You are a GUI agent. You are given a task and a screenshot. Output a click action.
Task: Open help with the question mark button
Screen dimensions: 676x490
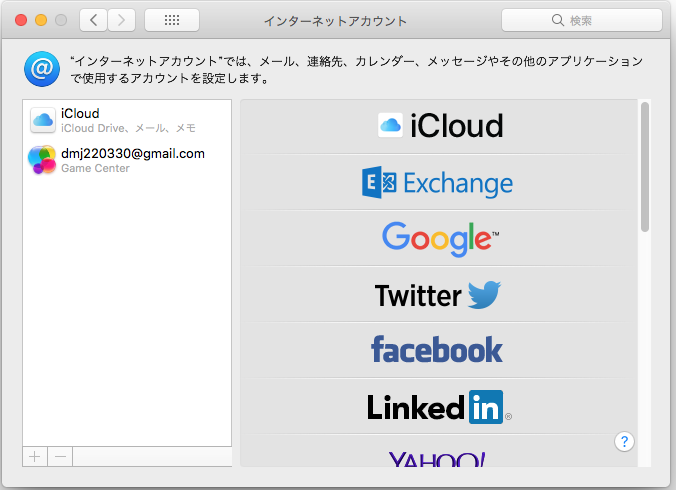[x=624, y=442]
